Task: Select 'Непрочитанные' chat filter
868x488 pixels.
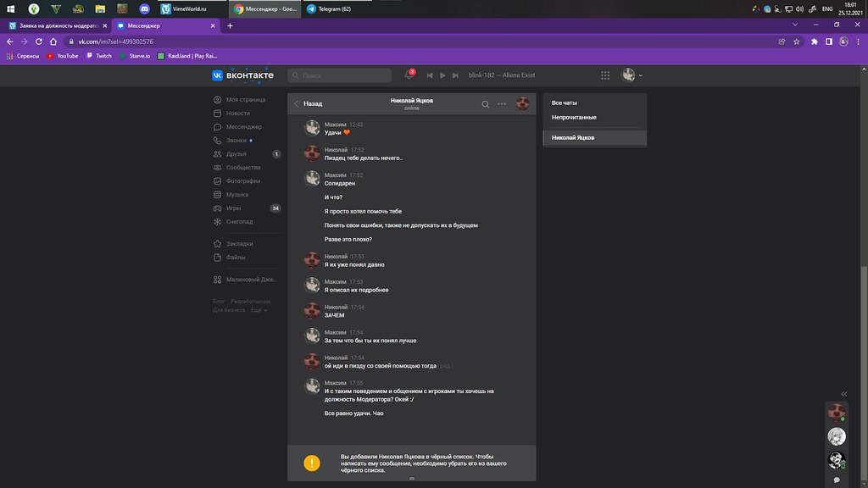Action: pyautogui.click(x=574, y=117)
